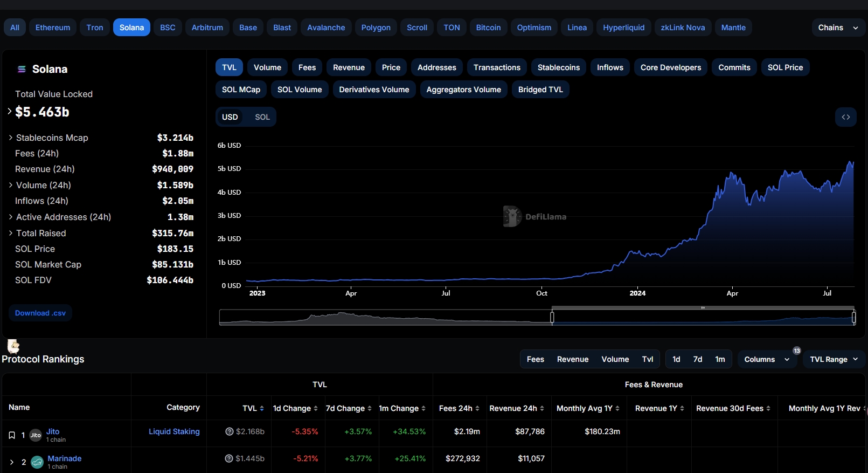
Task: Click the question mark beside Marinade TVL
Action: click(229, 458)
